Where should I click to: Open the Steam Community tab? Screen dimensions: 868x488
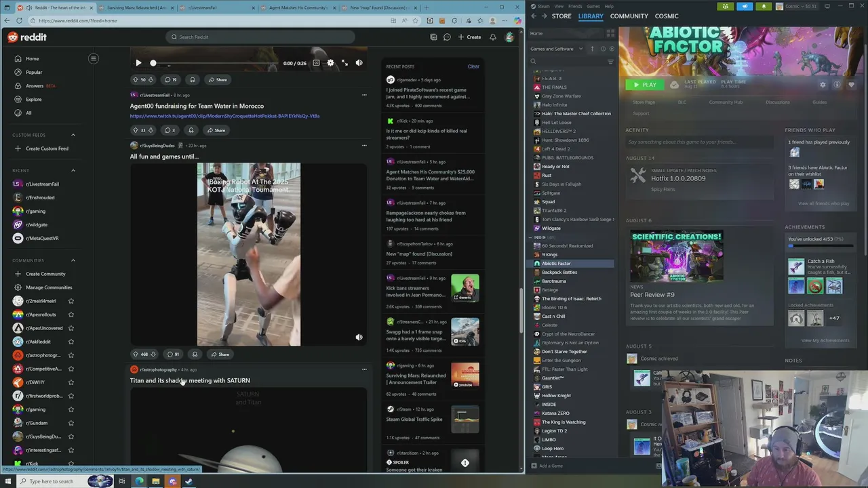click(629, 16)
